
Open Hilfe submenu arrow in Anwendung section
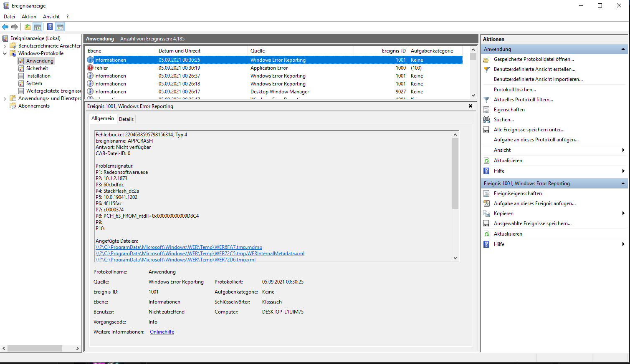click(623, 171)
